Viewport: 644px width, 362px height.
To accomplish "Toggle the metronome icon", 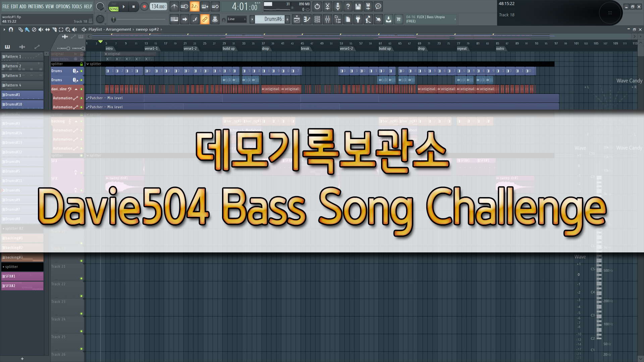I will (x=174, y=6).
